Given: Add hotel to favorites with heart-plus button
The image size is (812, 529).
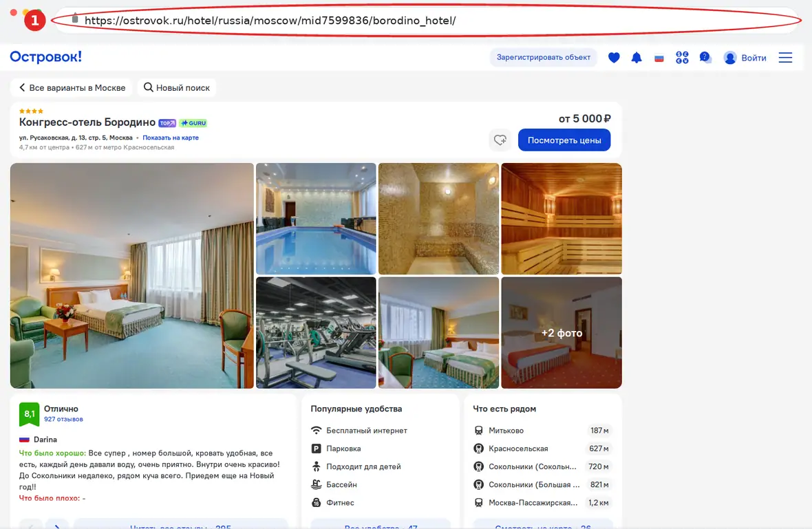Looking at the screenshot, I should 500,140.
